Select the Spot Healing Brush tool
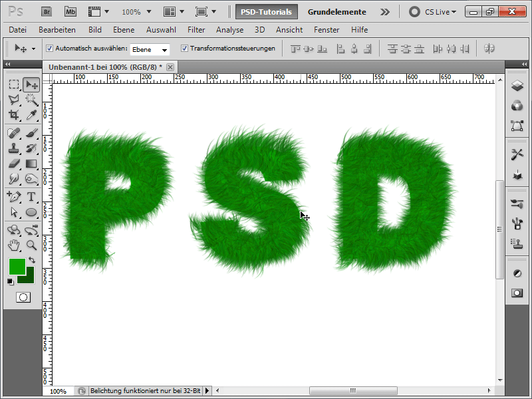532x399 pixels. (14, 132)
